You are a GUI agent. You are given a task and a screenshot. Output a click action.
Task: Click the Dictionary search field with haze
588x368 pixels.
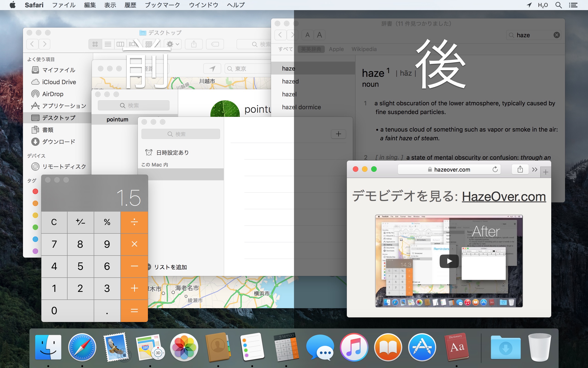pos(534,35)
